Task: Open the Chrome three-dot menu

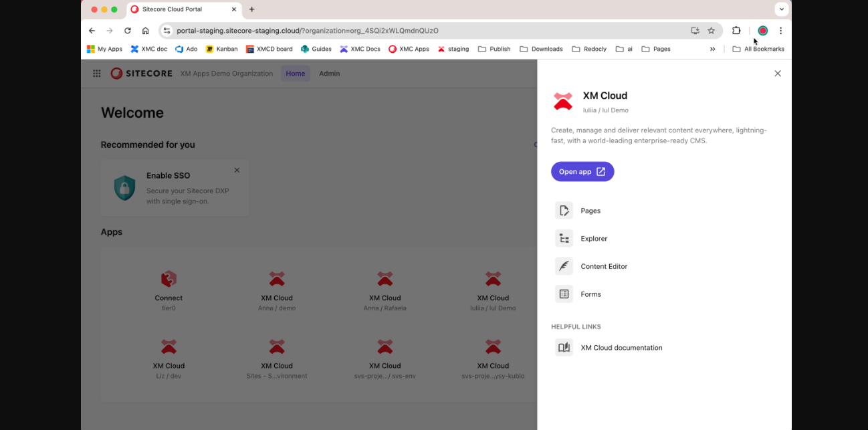Action: point(780,31)
